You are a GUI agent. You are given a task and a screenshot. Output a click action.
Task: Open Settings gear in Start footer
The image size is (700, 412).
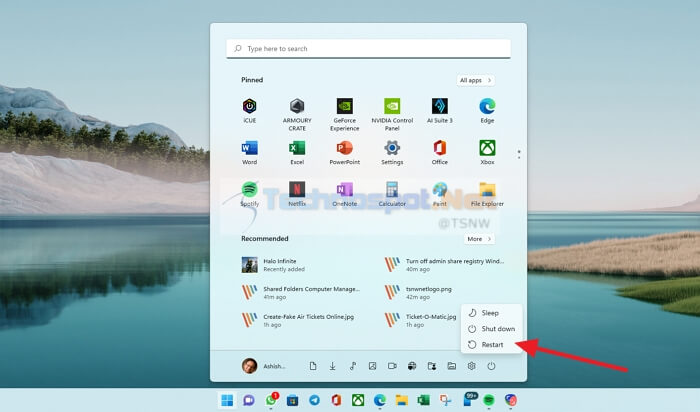pos(471,366)
